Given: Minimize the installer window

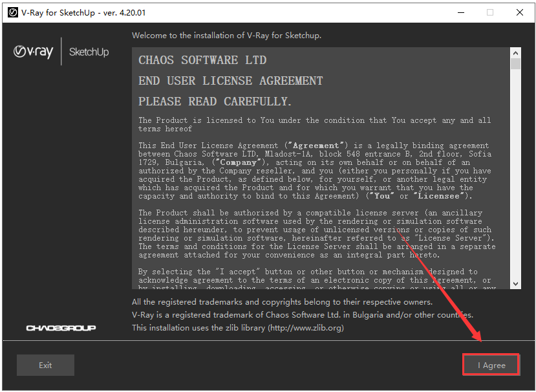Looking at the screenshot, I should (461, 13).
